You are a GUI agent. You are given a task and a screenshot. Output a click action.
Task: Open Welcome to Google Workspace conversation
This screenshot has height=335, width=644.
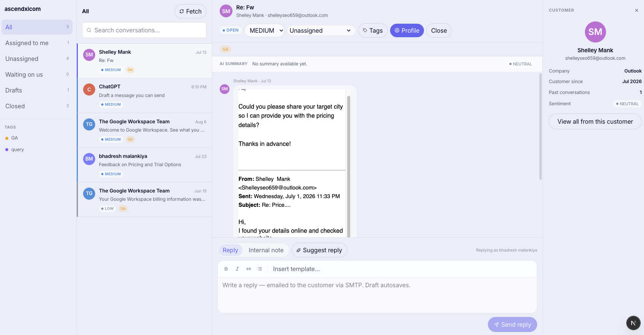click(144, 130)
